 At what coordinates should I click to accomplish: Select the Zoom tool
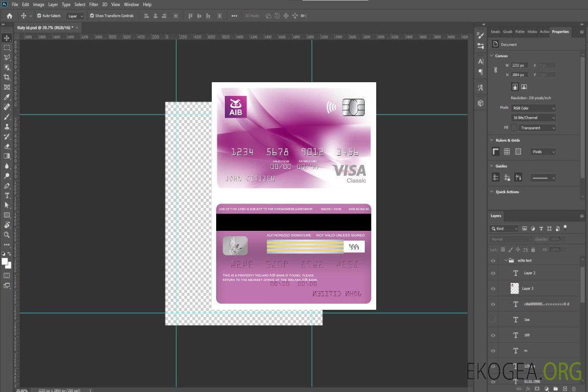click(7, 235)
